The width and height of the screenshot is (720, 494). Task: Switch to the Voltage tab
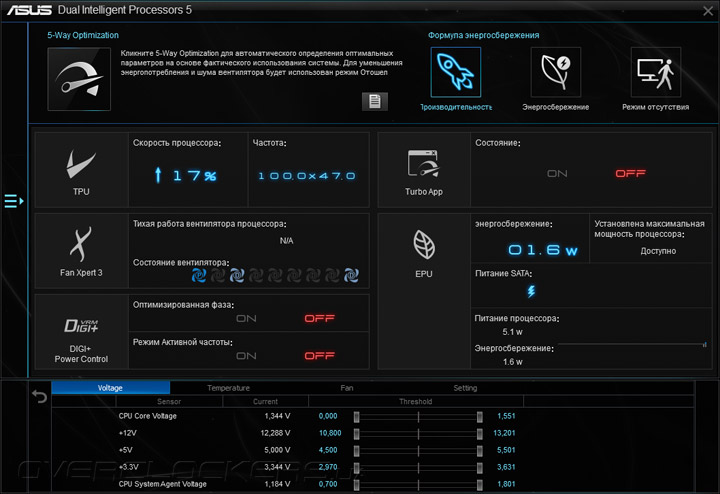pos(110,388)
